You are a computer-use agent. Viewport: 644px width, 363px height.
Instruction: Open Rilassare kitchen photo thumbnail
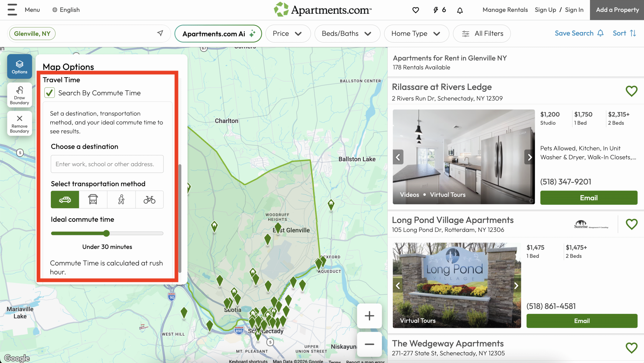pos(464,157)
